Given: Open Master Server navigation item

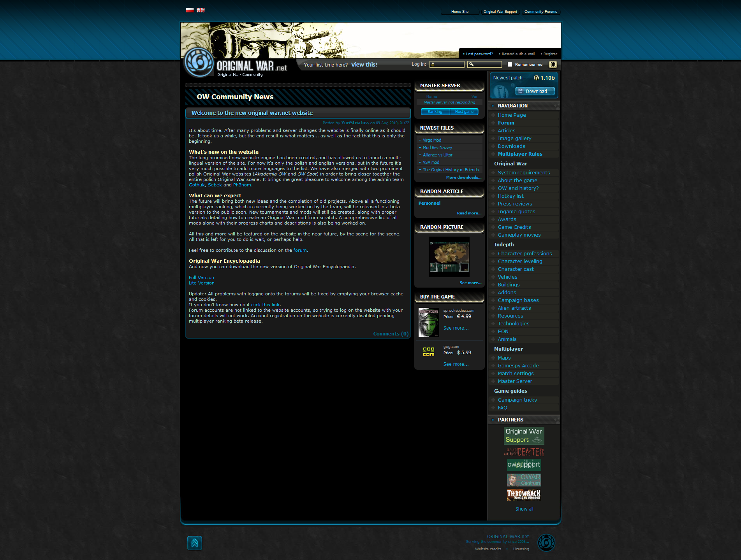Looking at the screenshot, I should click(x=515, y=381).
